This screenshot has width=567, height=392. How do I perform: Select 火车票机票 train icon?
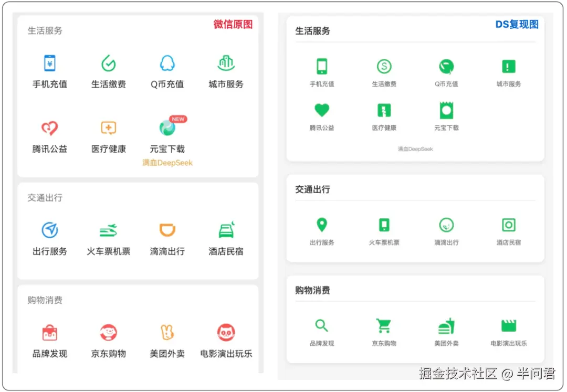pyautogui.click(x=109, y=230)
